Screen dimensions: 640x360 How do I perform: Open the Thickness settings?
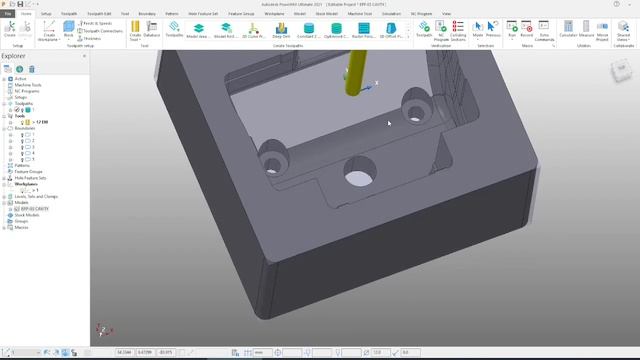coord(89,38)
